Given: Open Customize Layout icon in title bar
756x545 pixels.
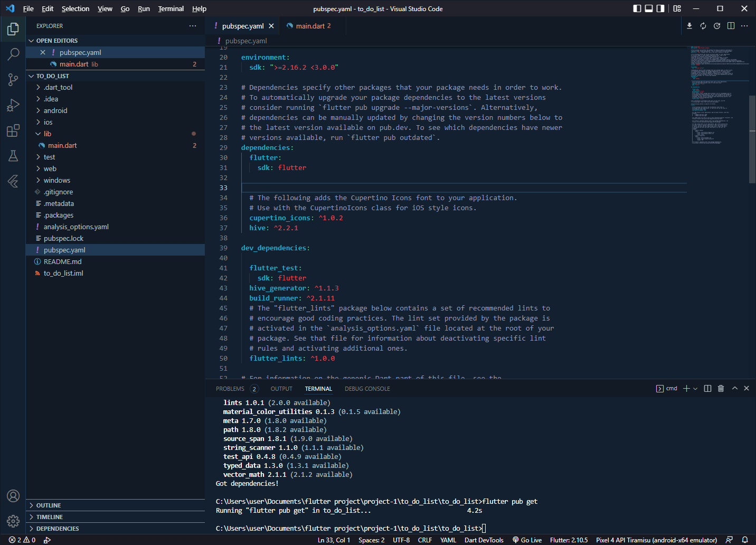Looking at the screenshot, I should [x=677, y=8].
